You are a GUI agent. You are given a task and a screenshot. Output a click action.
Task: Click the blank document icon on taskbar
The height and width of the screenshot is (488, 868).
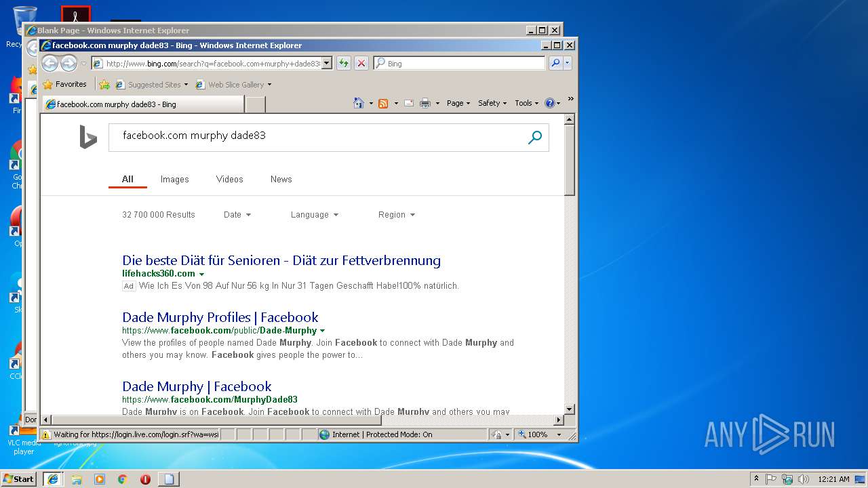point(169,479)
